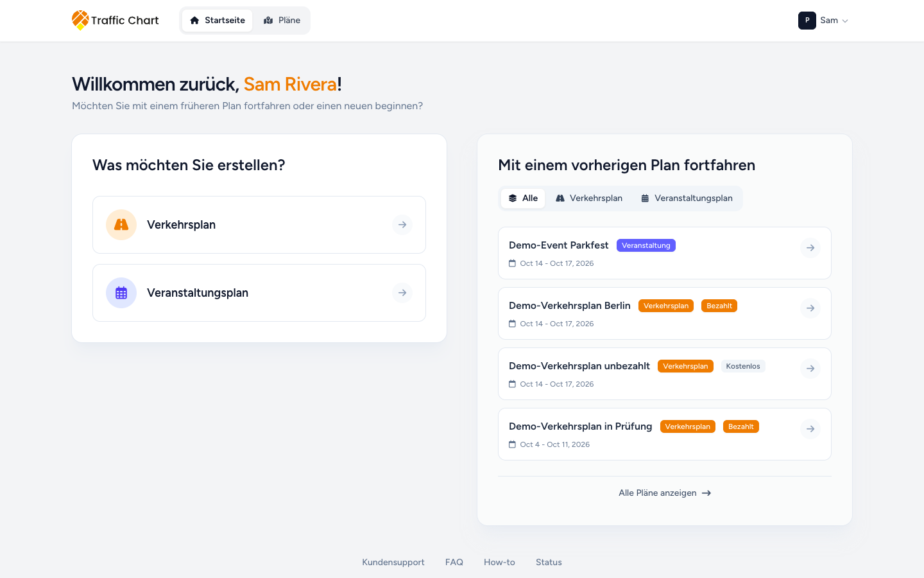
Task: Filter plans by Veranstaltungsplan tab
Action: (x=687, y=198)
